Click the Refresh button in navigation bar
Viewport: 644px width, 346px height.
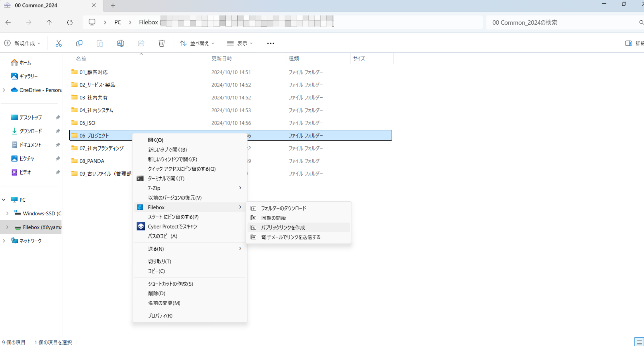pos(70,22)
